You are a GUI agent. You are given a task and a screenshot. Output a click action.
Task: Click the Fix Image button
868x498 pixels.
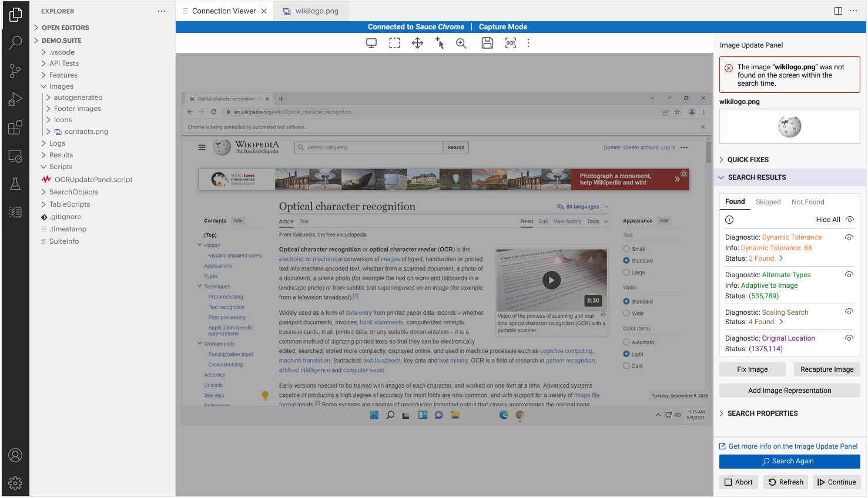pyautogui.click(x=752, y=369)
